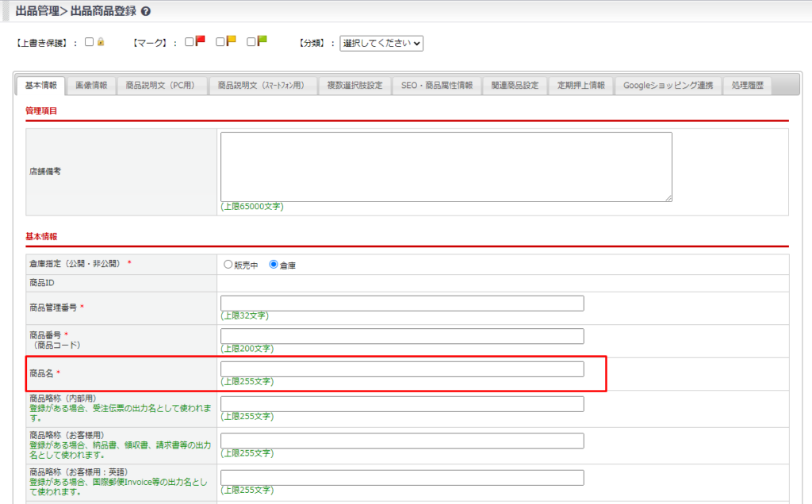Switch to the 処理履歴 tab
The image size is (812, 504).
(747, 86)
